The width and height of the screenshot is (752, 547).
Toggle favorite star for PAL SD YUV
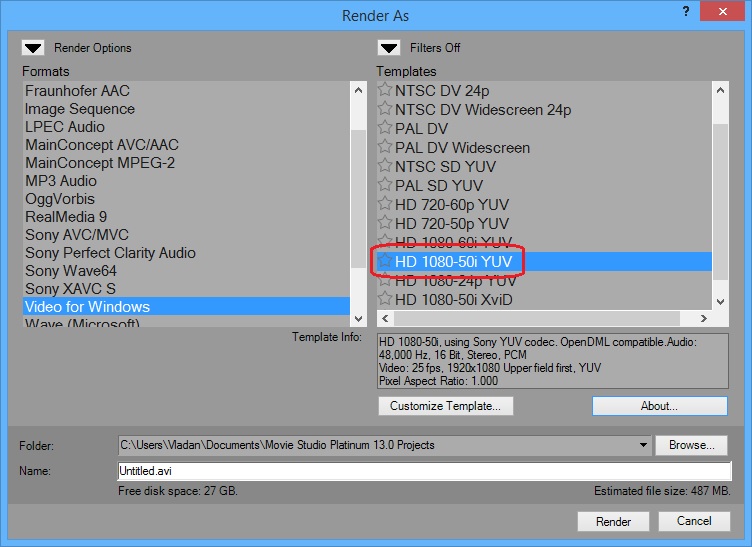pyautogui.click(x=385, y=185)
